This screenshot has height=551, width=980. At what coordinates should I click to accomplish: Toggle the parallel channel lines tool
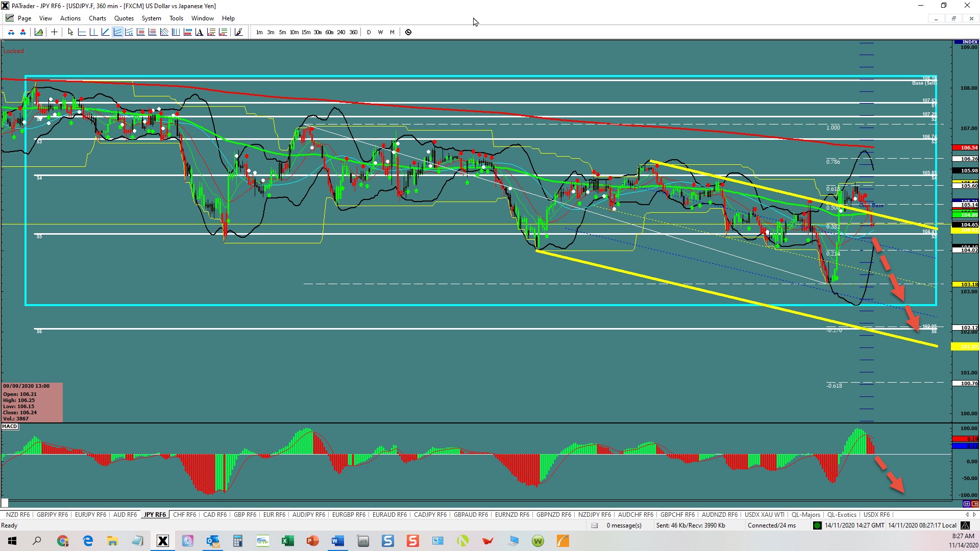coord(117,32)
